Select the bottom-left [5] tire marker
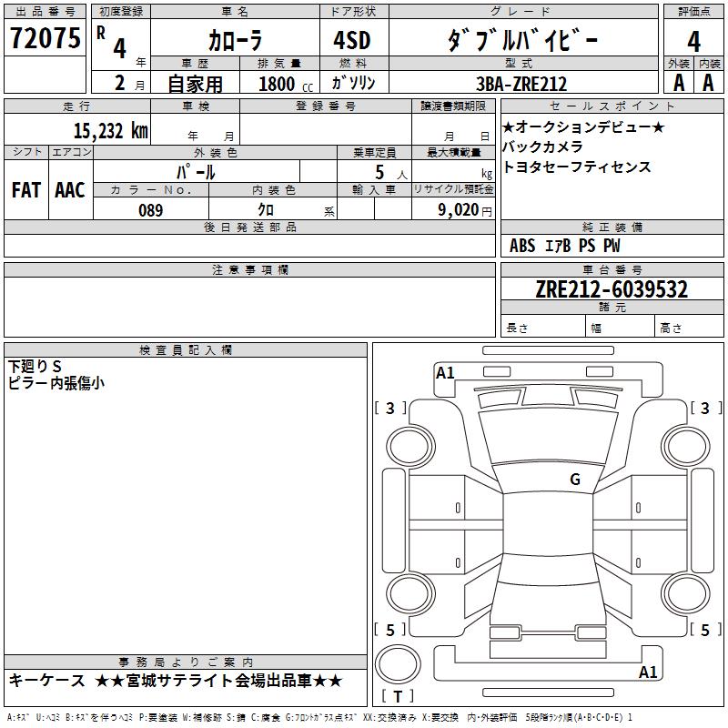This screenshot has width=728, height=728. pos(390,630)
